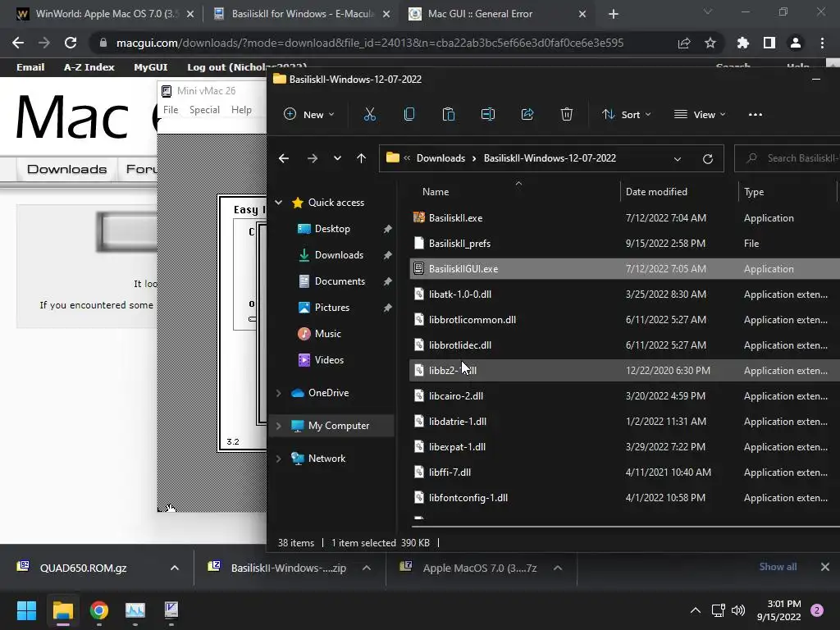This screenshot has height=630, width=840.
Task: Open the Sort dropdown
Action: coord(626,114)
